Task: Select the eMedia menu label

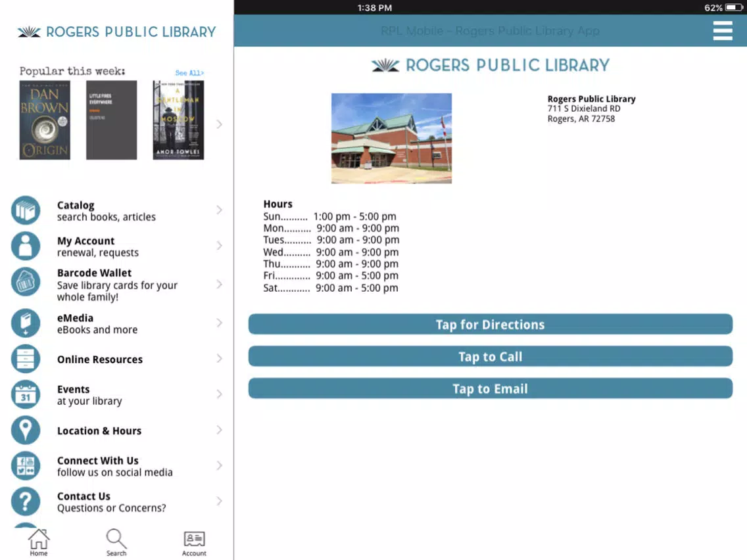Action: (x=75, y=318)
